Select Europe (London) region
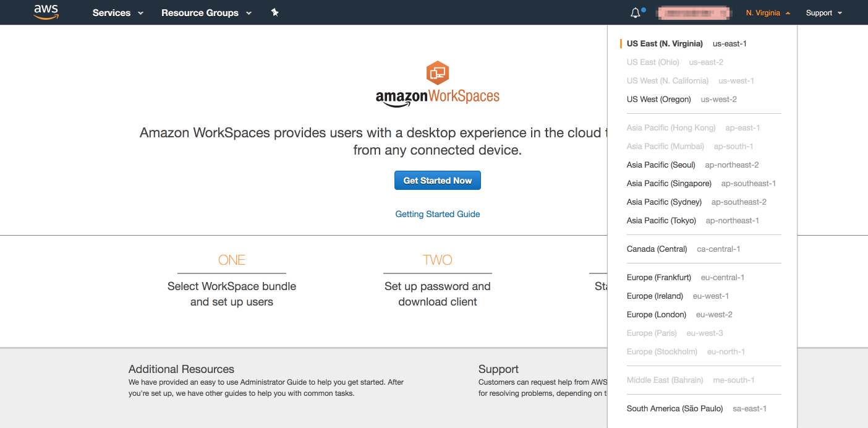Image resolution: width=868 pixels, height=428 pixels. point(656,315)
